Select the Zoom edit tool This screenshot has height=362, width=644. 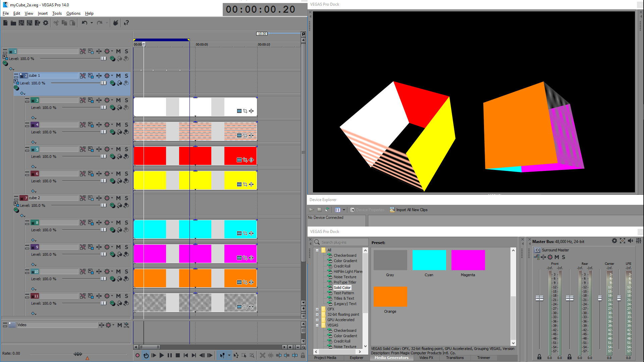pyautogui.click(x=252, y=355)
